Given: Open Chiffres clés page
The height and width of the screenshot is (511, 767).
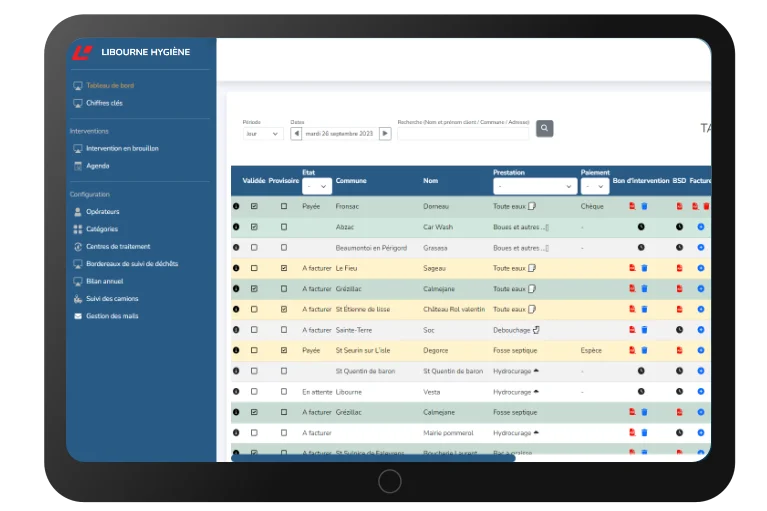Looking at the screenshot, I should (104, 103).
